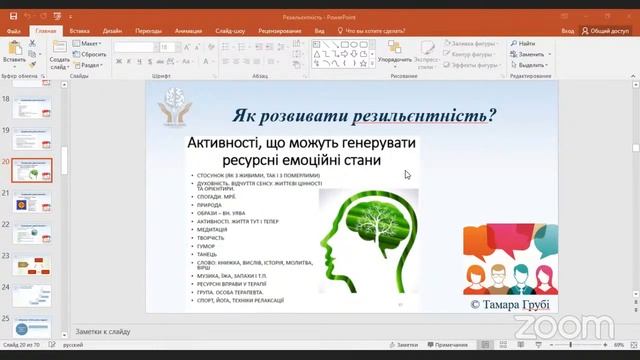
Task: Apply bold formatting (Ж)
Action: point(119,61)
